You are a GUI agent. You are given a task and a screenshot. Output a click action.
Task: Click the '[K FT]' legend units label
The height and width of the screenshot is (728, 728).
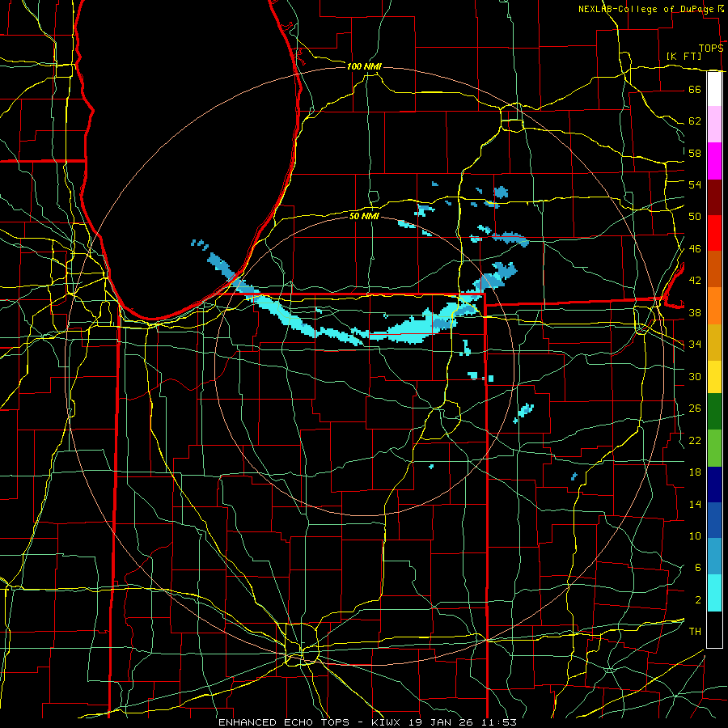pos(684,57)
